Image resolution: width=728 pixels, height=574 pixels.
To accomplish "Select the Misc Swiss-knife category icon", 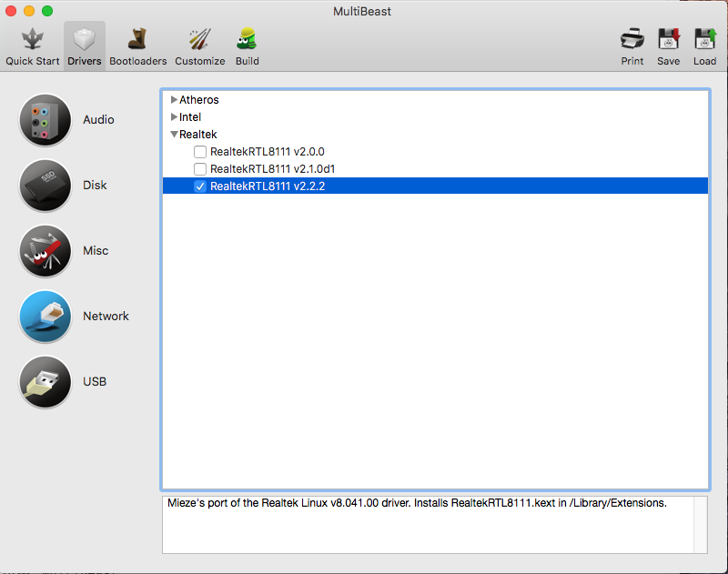I will click(45, 251).
